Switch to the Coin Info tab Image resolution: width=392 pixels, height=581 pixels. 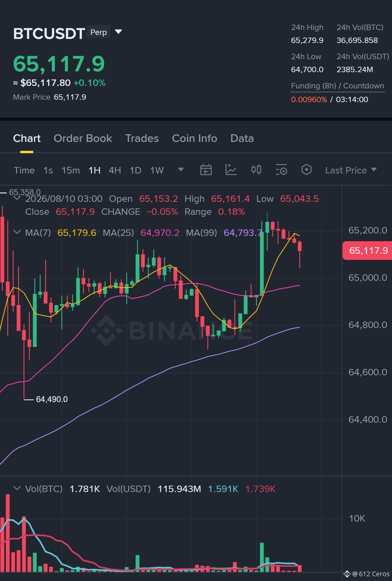[x=195, y=138]
